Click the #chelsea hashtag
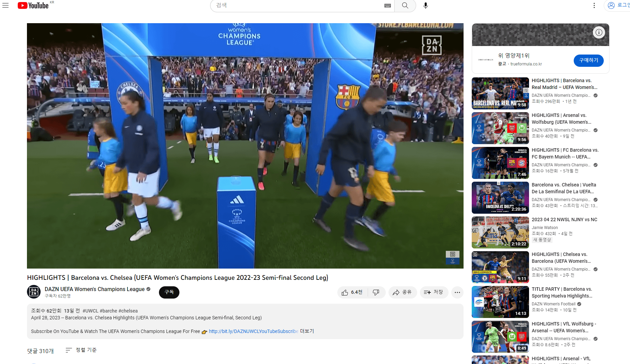Screen dimensions: 630x364 [128, 311]
